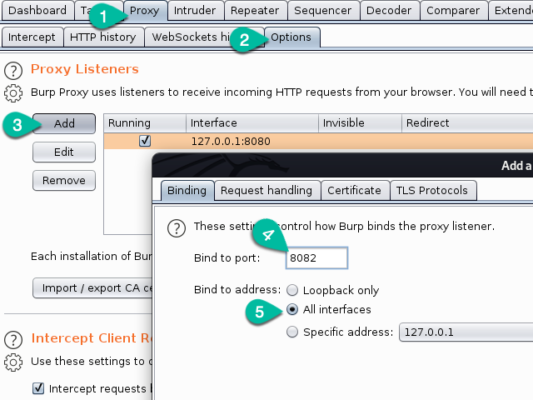533x400 pixels.
Task: Click the Remove listener button
Action: [64, 180]
